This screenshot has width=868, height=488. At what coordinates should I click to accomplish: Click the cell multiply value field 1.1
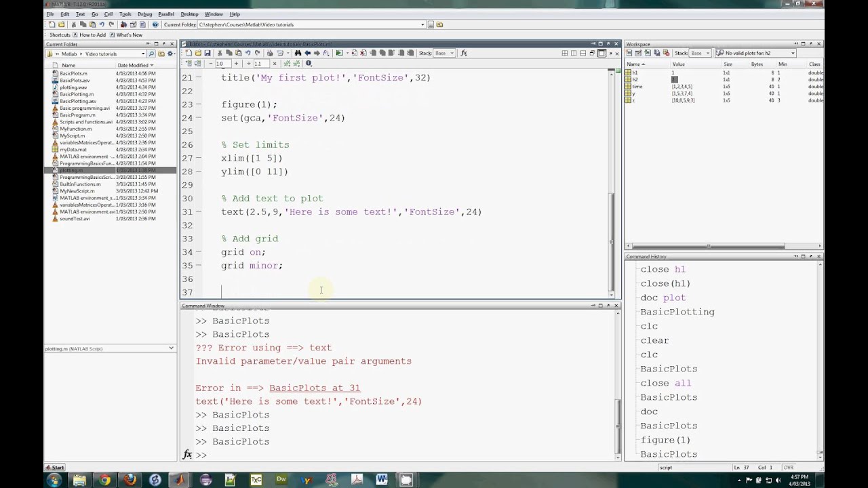260,64
